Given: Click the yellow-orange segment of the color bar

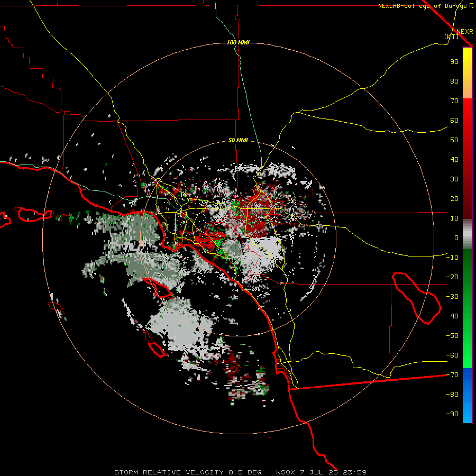Looking at the screenshot, I should point(467,73).
